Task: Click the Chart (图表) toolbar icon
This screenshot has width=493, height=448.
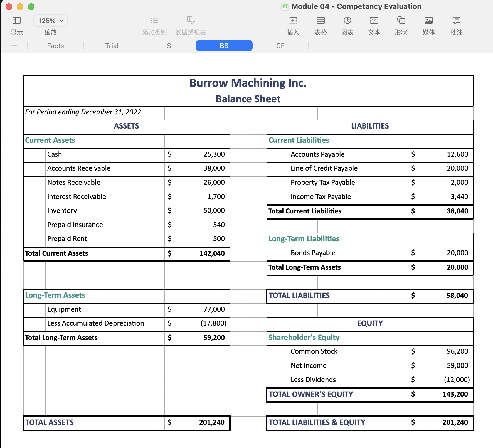Action: (347, 21)
